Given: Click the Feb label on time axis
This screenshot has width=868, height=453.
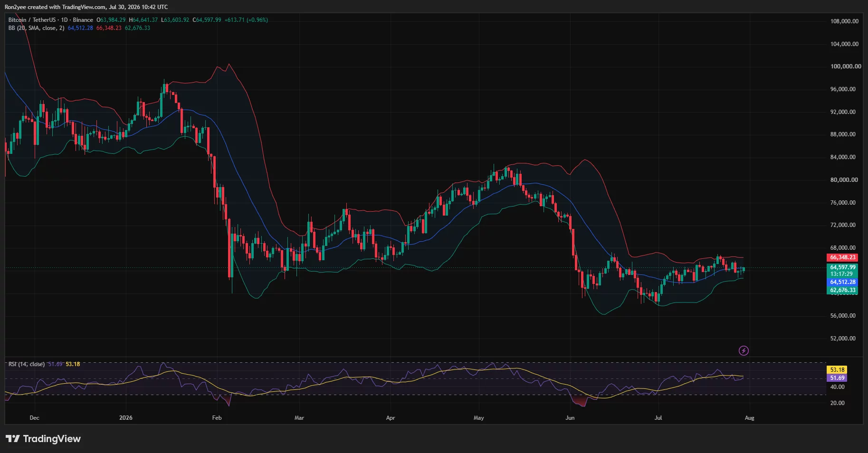Looking at the screenshot, I should [217, 418].
